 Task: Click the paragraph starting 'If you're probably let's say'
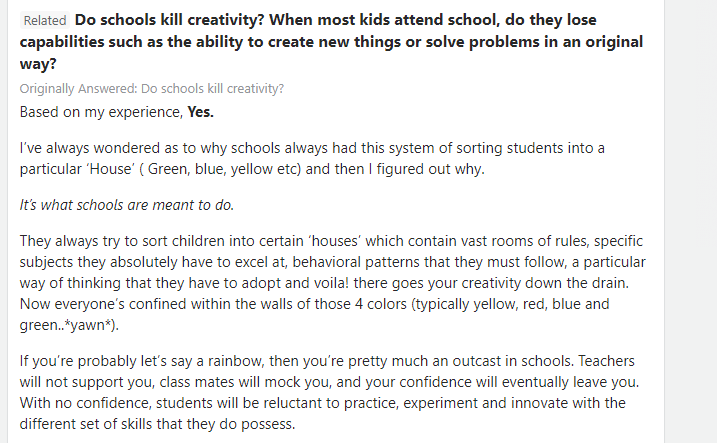click(x=329, y=392)
